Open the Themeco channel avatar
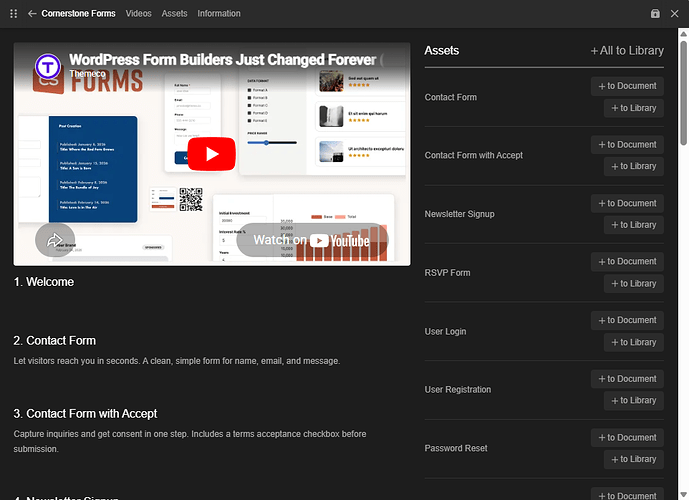The image size is (689, 500). 47,67
